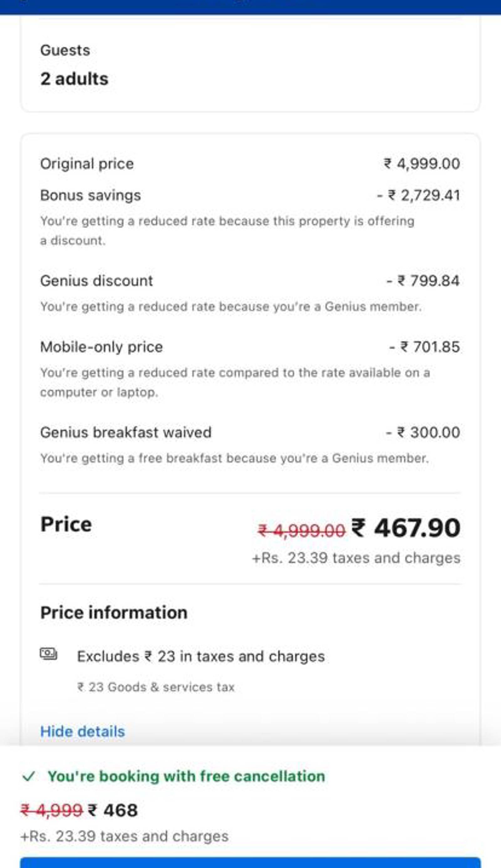The image size is (501, 868).
Task: Tap the Price information heading
Action: pos(114,613)
